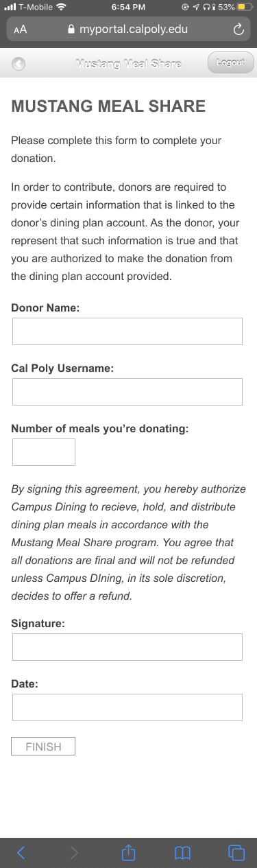The width and height of the screenshot is (257, 868).
Task: Tap the Wi-Fi icon in status bar
Action: pos(61,7)
